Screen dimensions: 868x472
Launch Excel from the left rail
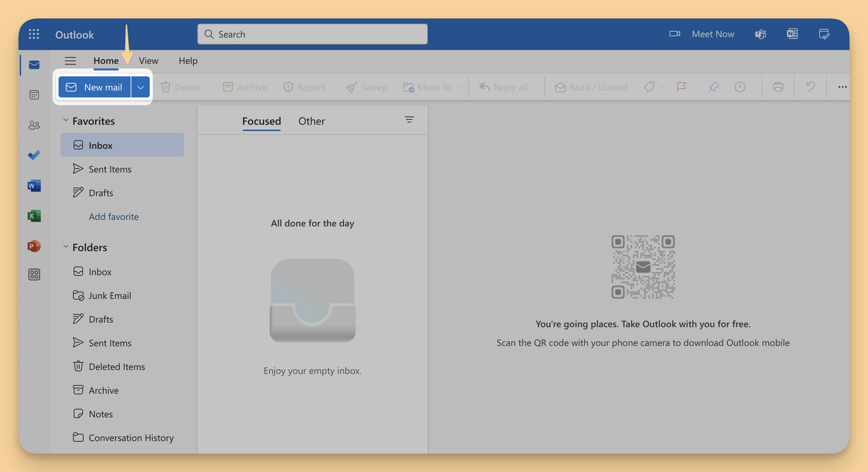coord(34,216)
